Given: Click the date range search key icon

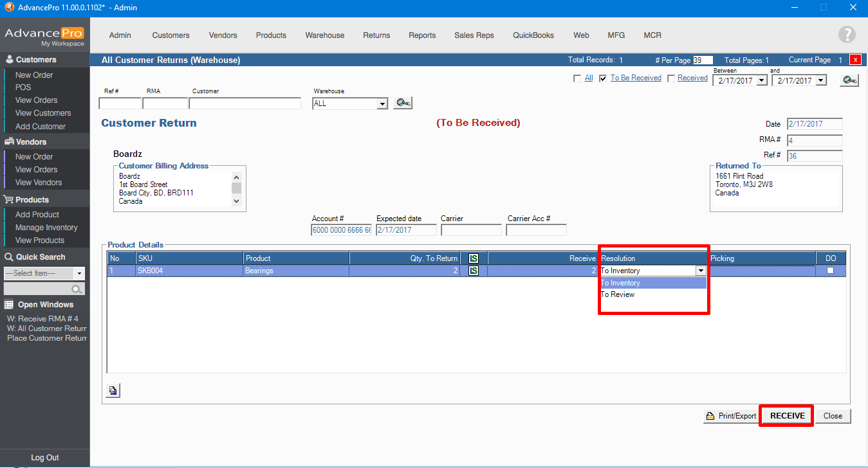Looking at the screenshot, I should tap(849, 80).
